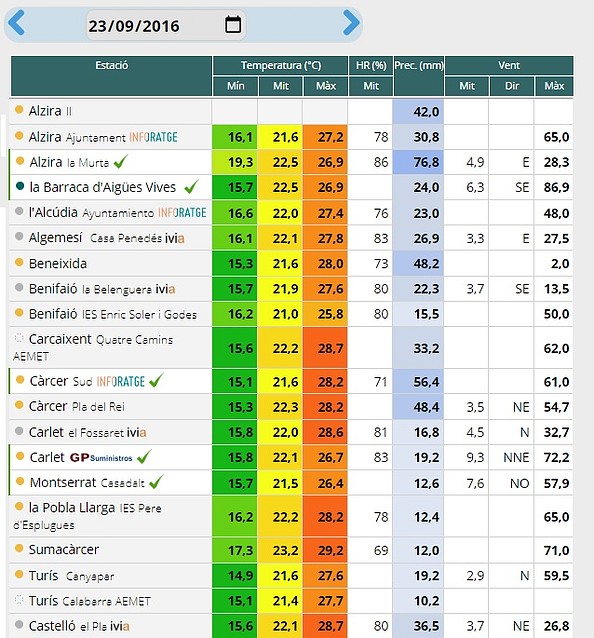Click the orange dot beside Sumacàrcer
Image resolution: width=594 pixels, height=638 pixels.
click(19, 548)
